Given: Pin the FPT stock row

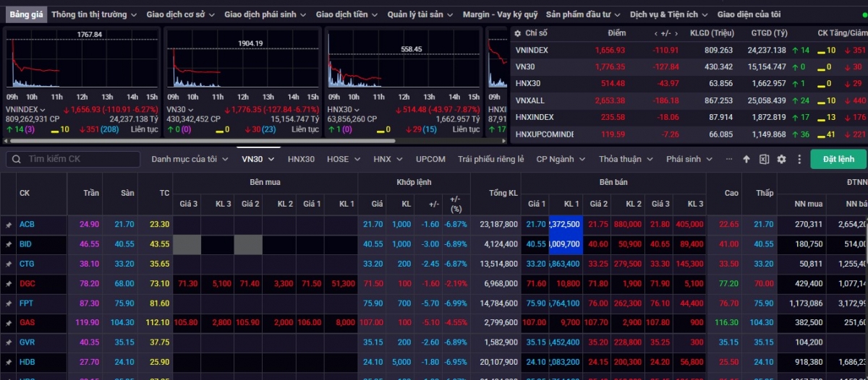Looking at the screenshot, I should click(x=9, y=303).
